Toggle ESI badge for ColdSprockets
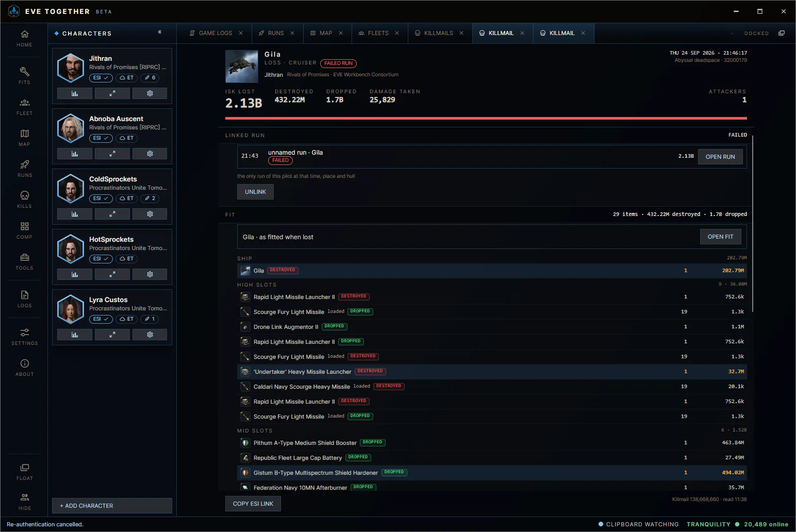The height and width of the screenshot is (532, 796). point(101,198)
